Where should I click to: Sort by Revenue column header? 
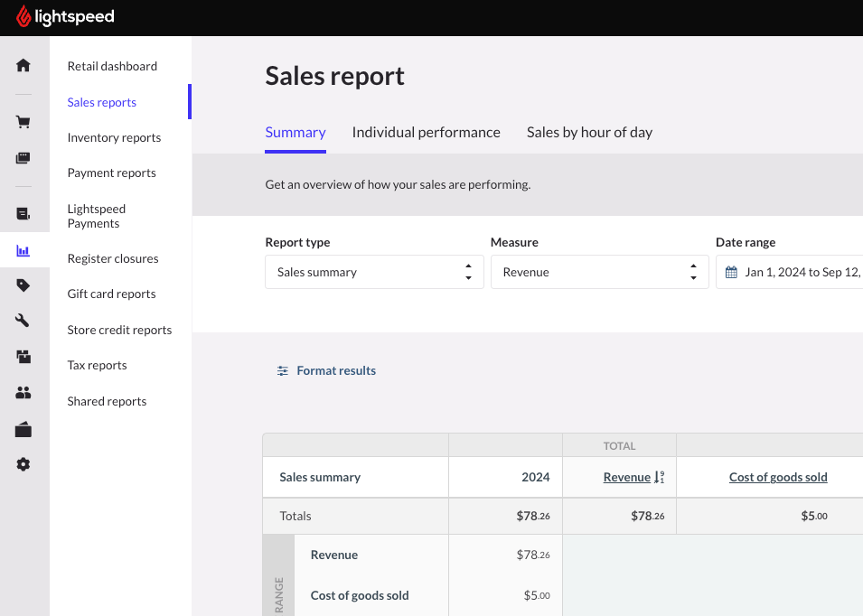pyautogui.click(x=627, y=477)
